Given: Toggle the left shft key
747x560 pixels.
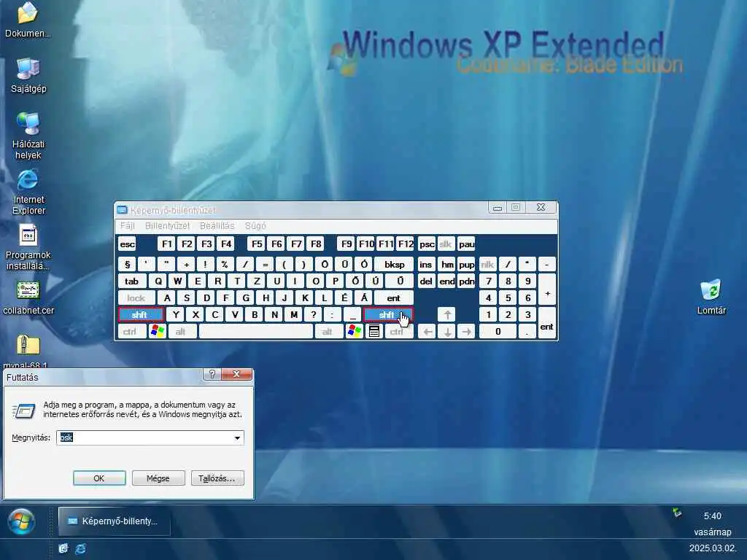Looking at the screenshot, I should (141, 315).
